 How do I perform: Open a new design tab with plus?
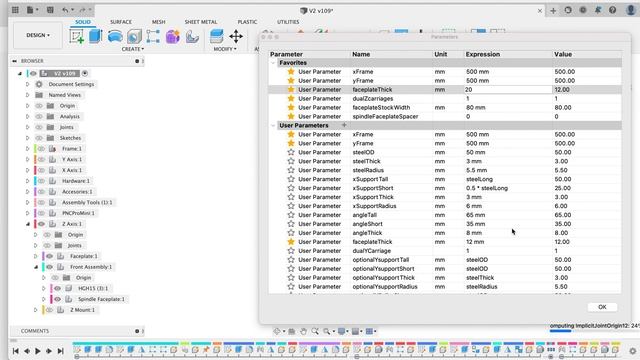(553, 11)
